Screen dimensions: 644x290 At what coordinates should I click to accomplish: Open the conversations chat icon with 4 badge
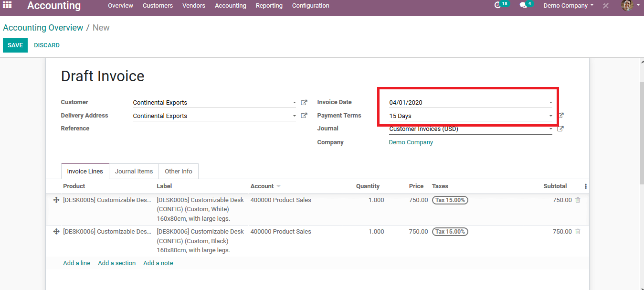[526, 5]
